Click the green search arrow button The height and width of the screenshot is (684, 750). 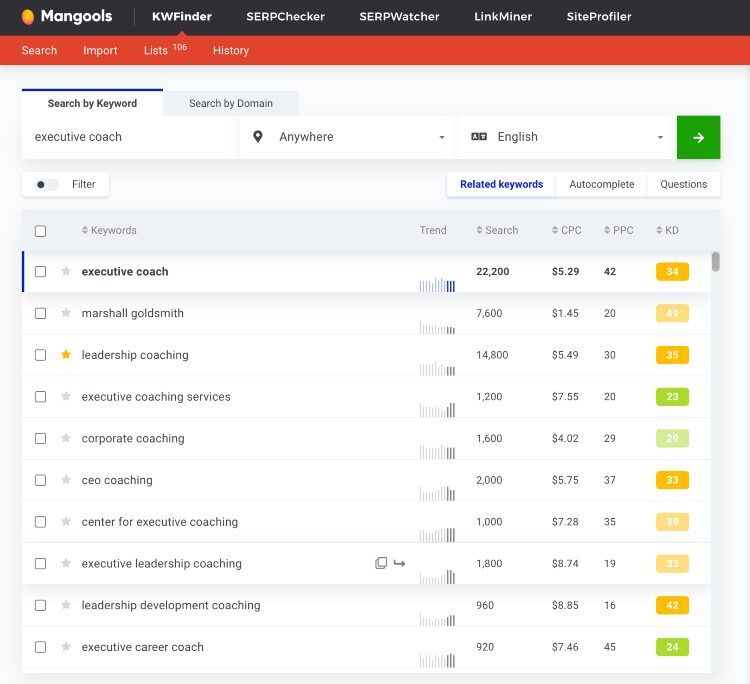click(698, 137)
